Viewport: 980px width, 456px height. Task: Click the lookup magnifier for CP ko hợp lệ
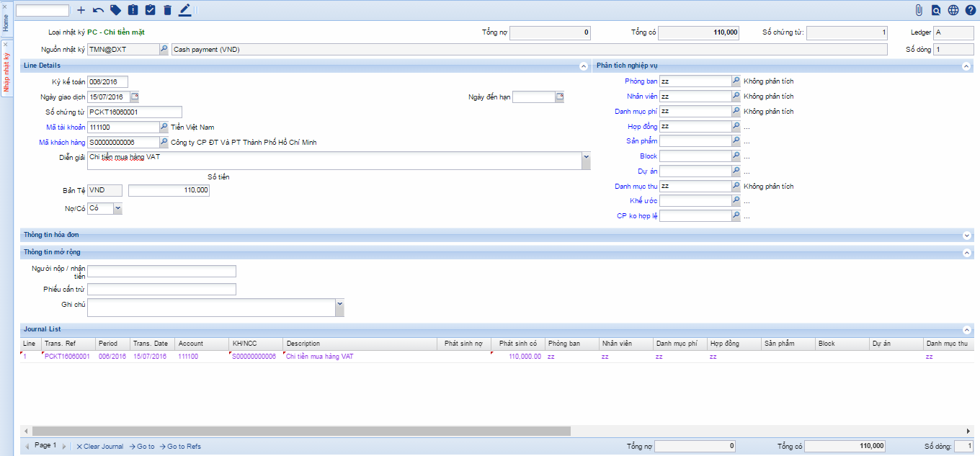(736, 216)
